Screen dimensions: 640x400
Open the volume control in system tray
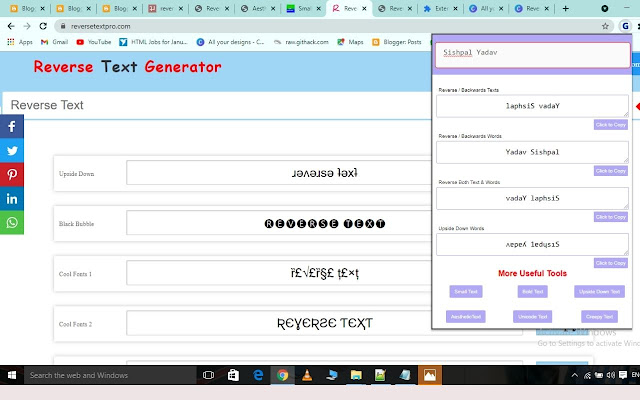tap(611, 375)
